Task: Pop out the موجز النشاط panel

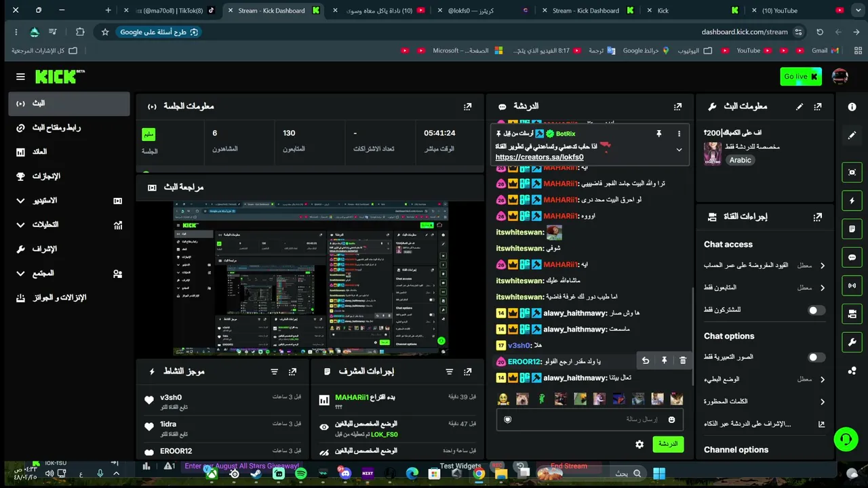Action: [x=292, y=371]
